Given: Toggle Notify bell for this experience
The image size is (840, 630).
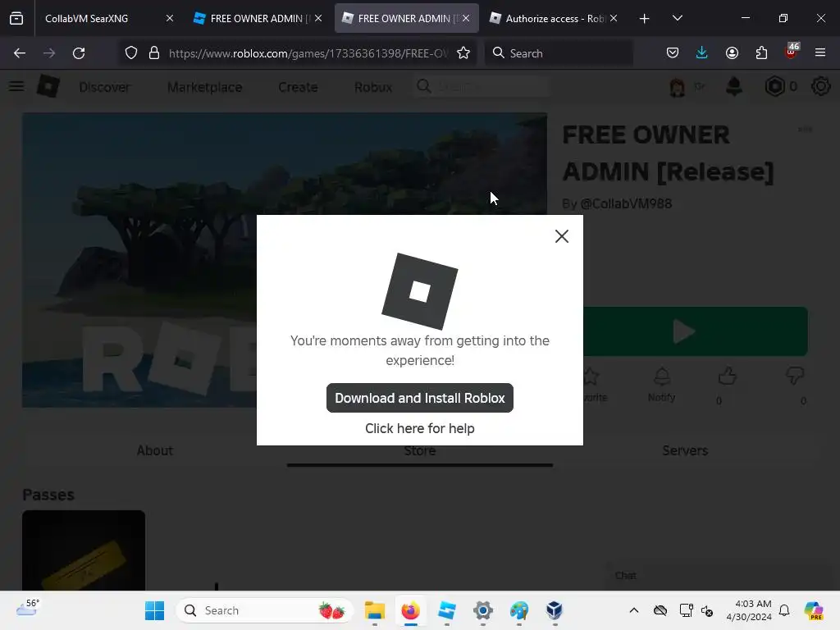Looking at the screenshot, I should point(662,385).
